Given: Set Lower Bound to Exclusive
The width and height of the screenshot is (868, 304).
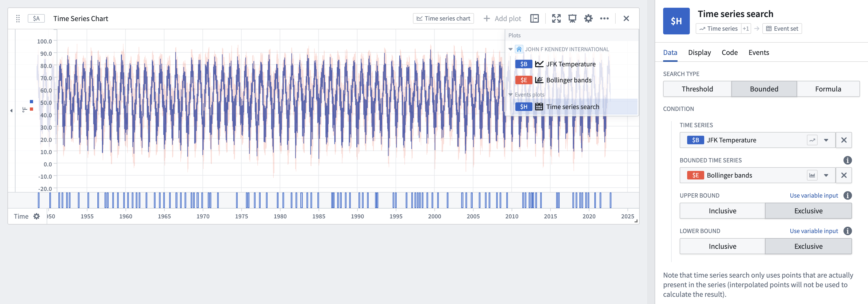Looking at the screenshot, I should click(808, 246).
